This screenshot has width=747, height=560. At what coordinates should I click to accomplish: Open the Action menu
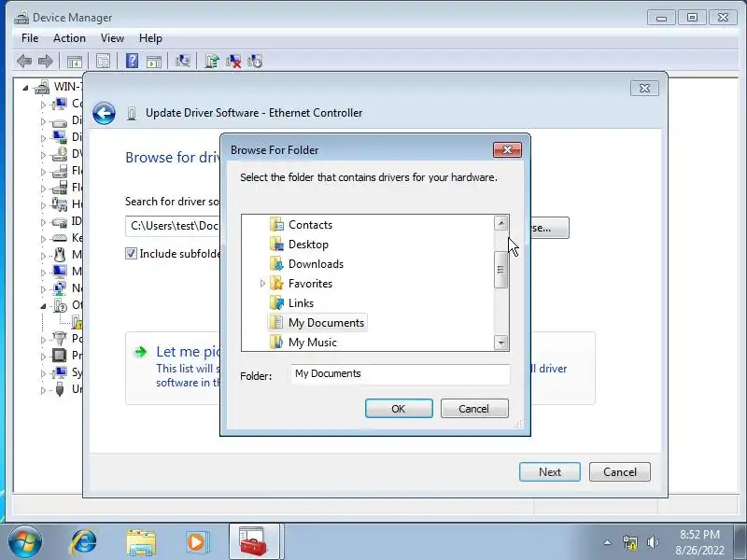click(69, 38)
